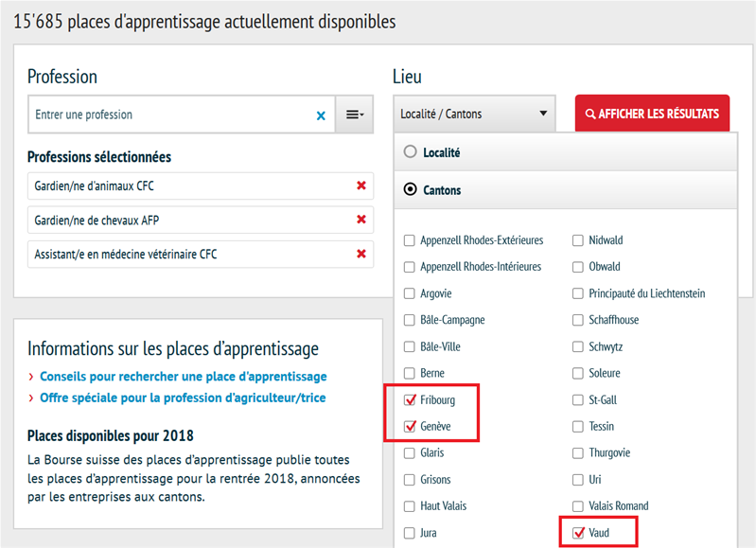Remove Gardien/ne d'animaux CFC from selection
The height and width of the screenshot is (548, 756).
coord(360,186)
